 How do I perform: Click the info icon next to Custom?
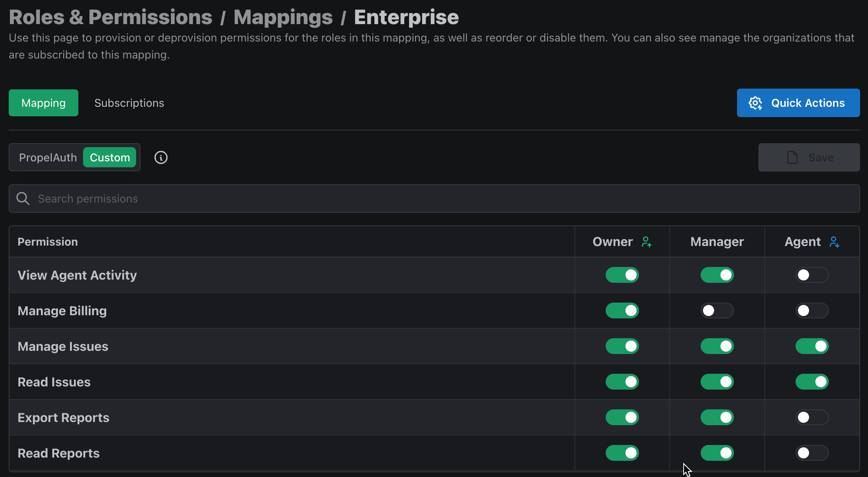[x=161, y=157]
